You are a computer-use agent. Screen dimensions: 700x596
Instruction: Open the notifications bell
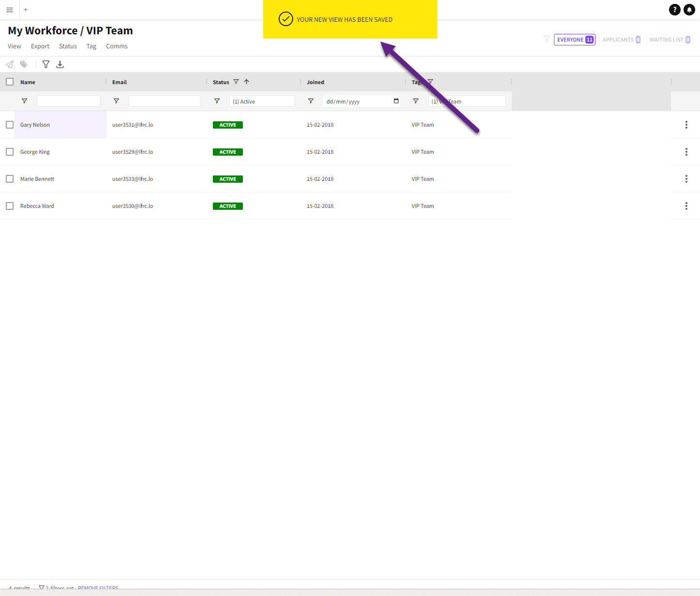click(x=689, y=10)
